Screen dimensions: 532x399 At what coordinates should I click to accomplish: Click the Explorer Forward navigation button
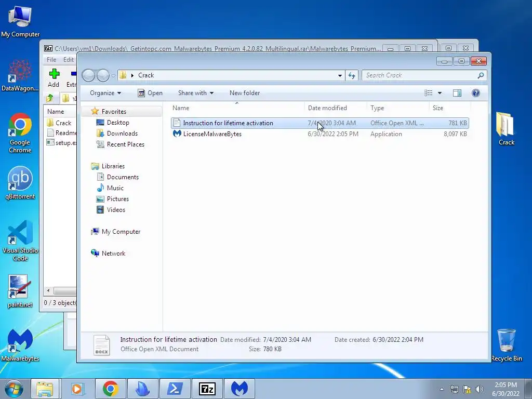click(103, 75)
